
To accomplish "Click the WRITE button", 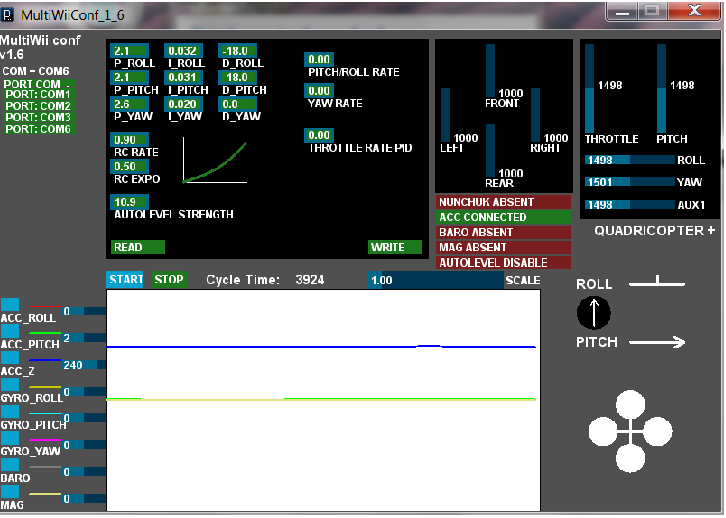I will click(395, 247).
